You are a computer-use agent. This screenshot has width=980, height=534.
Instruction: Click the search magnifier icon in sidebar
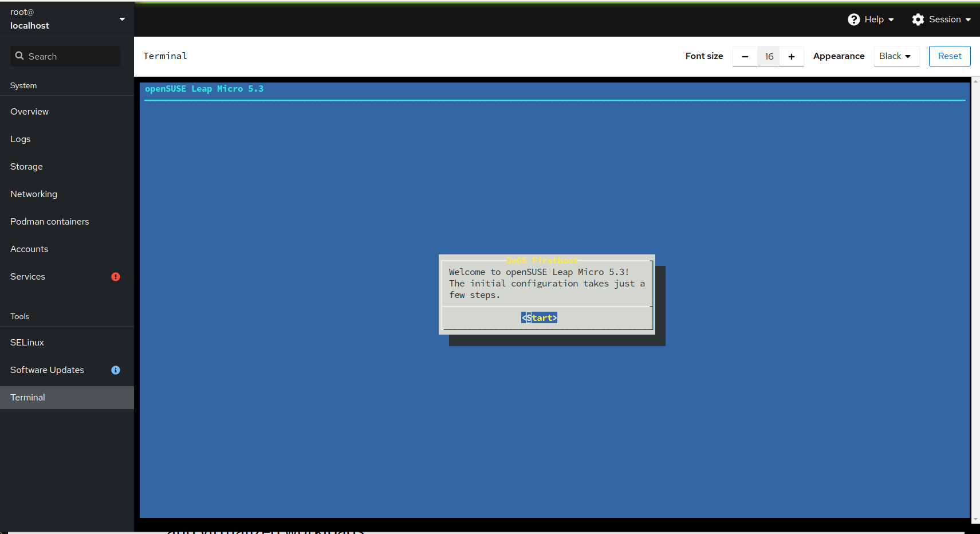coord(20,56)
